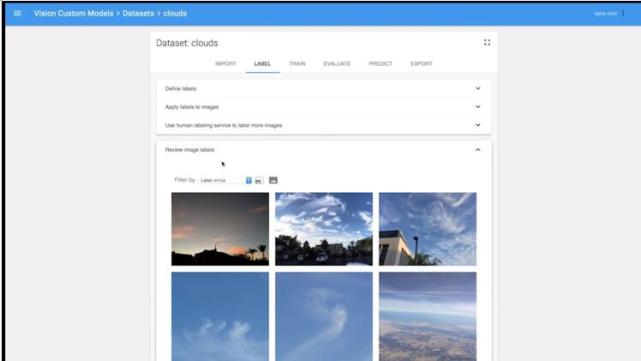Image resolution: width=641 pixels, height=361 pixels.
Task: Switch to the Predict tab
Action: pos(380,64)
